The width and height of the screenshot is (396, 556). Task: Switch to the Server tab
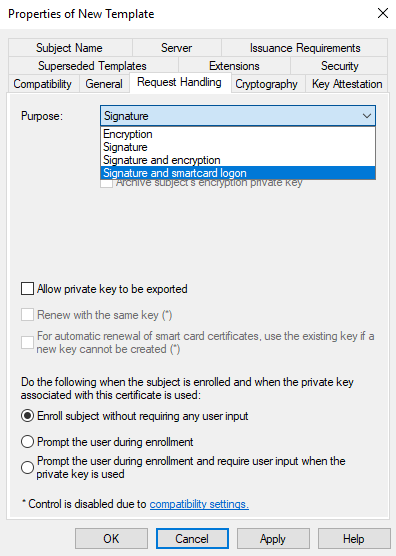(x=177, y=48)
